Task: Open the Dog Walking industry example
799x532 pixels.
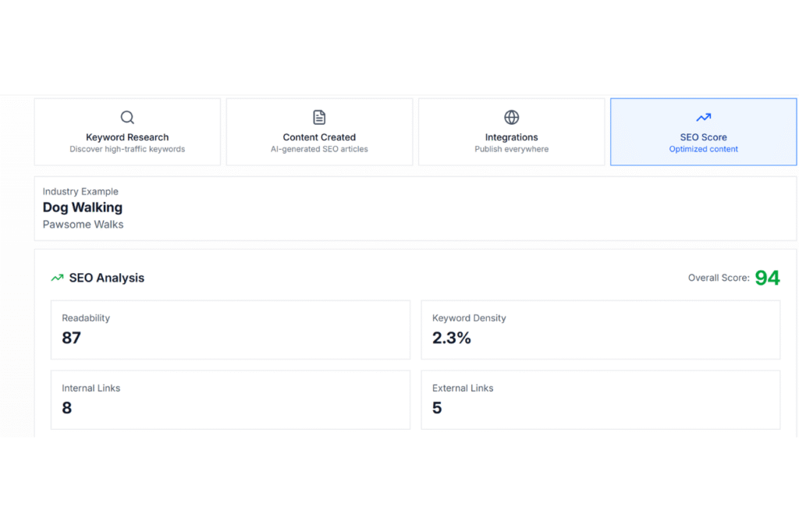Action: [x=83, y=207]
